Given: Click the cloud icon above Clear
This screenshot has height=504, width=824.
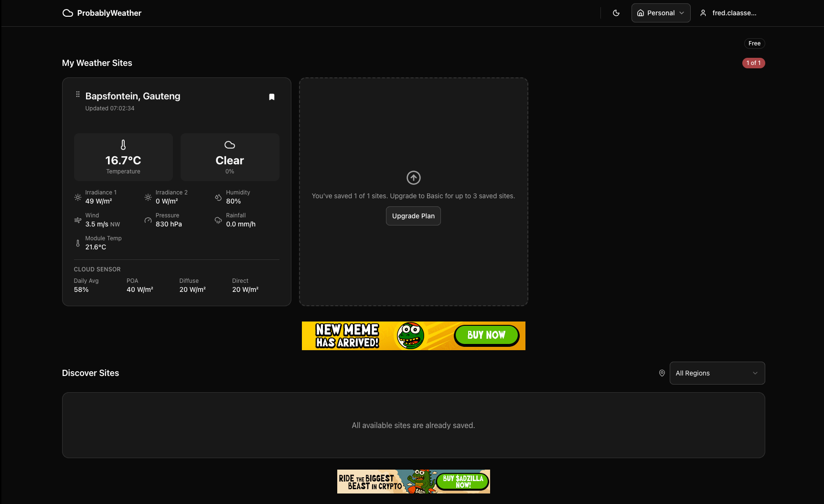Looking at the screenshot, I should 230,145.
